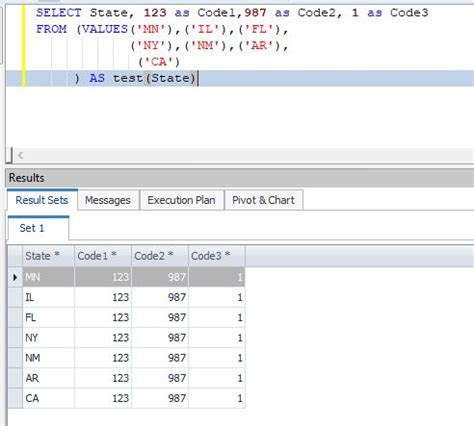Click the Code3 value in AR row

coord(217,378)
